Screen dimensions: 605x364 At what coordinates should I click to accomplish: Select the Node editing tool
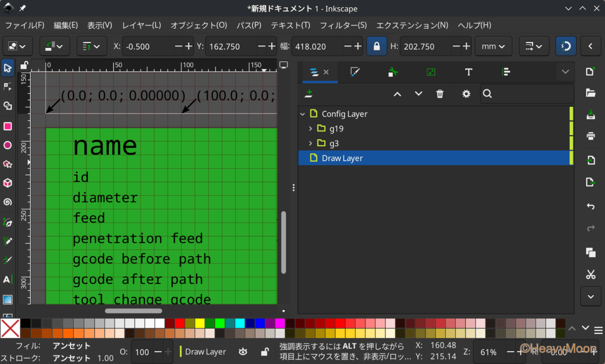tap(8, 87)
